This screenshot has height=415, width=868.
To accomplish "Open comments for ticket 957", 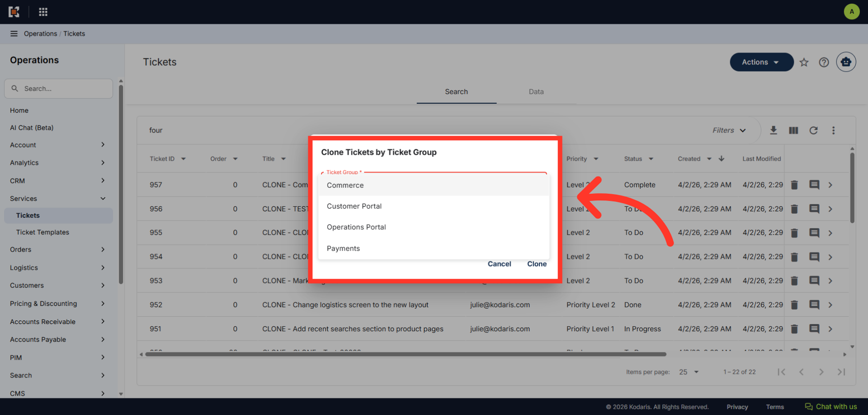I will coord(814,185).
